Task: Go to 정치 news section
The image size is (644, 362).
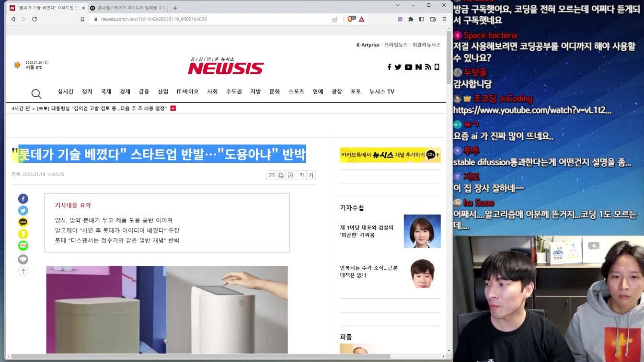Action: pyautogui.click(x=87, y=91)
